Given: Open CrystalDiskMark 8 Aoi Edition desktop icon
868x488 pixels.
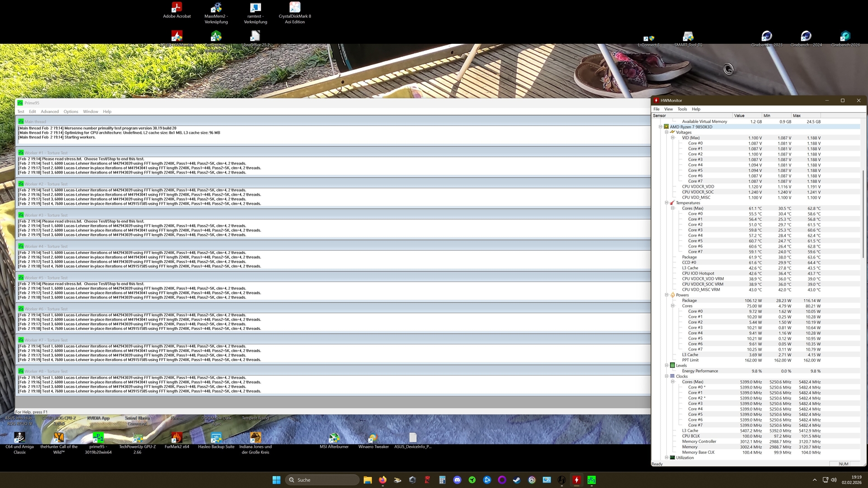Looking at the screenshot, I should point(295,8).
